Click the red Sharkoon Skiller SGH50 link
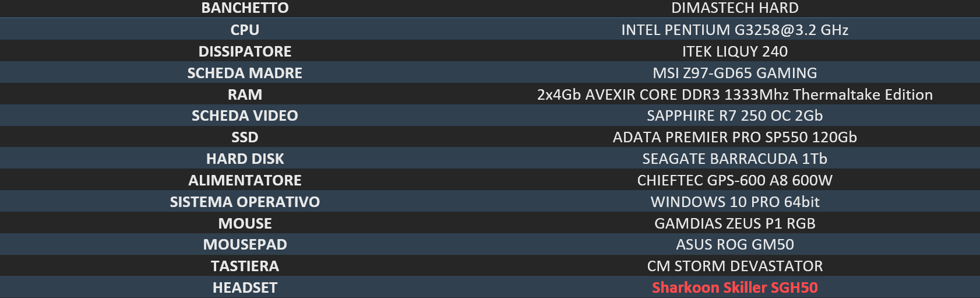Screen dimensions: 980x298 coord(735,288)
